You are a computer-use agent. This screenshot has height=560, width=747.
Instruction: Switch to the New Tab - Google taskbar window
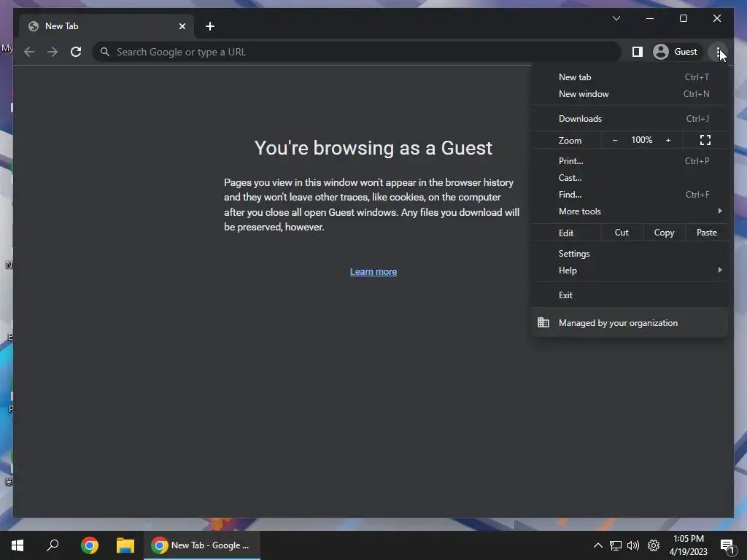202,545
